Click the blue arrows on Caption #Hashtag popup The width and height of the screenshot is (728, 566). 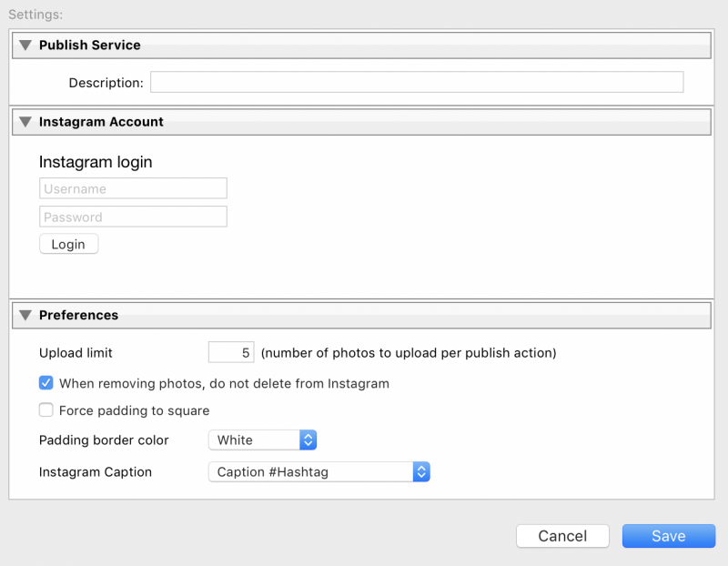pyautogui.click(x=421, y=471)
